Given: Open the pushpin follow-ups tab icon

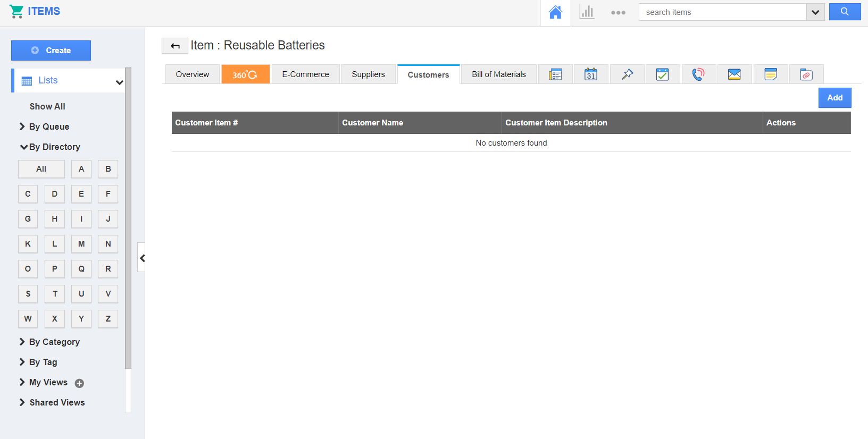Looking at the screenshot, I should 627,74.
